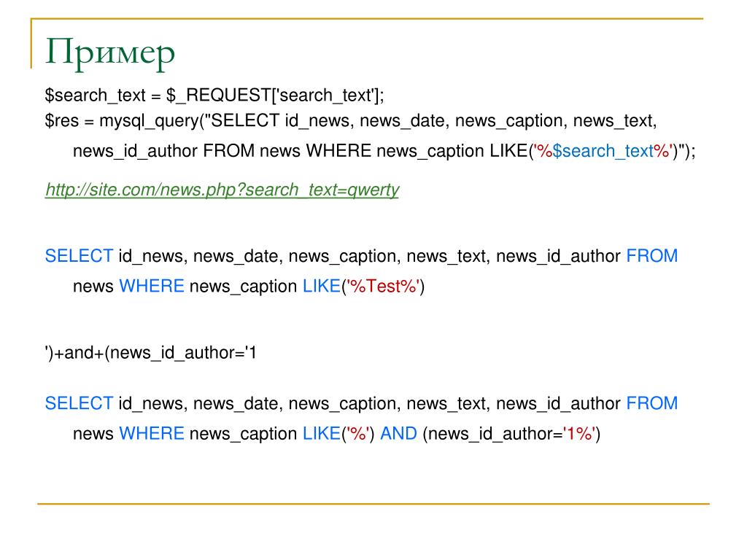The width and height of the screenshot is (747, 560).
Task: Click the slide title "Пример"
Action: pyautogui.click(x=110, y=55)
